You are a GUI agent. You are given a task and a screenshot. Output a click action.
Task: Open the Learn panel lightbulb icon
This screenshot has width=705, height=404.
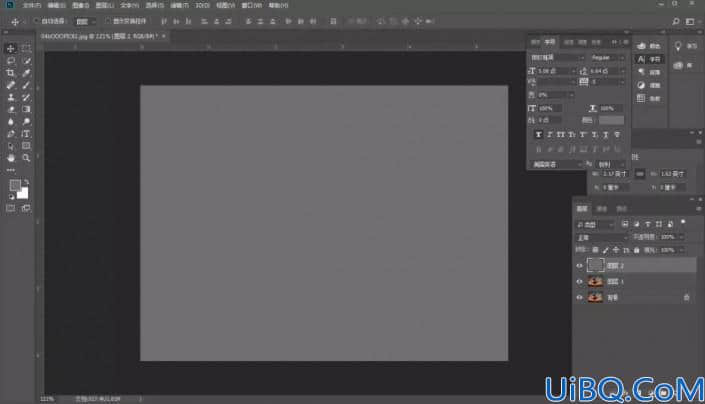(x=678, y=46)
